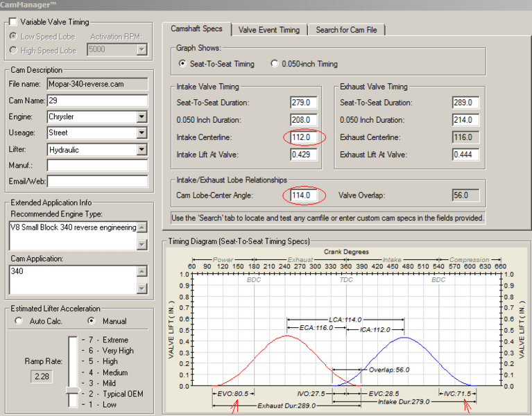Click the Manuf. text field

97,166
